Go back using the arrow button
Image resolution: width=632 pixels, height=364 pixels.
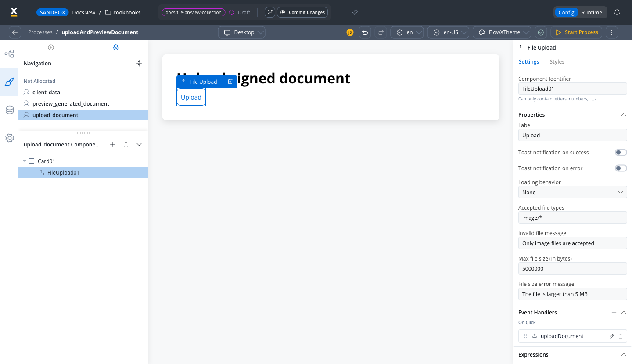click(15, 32)
